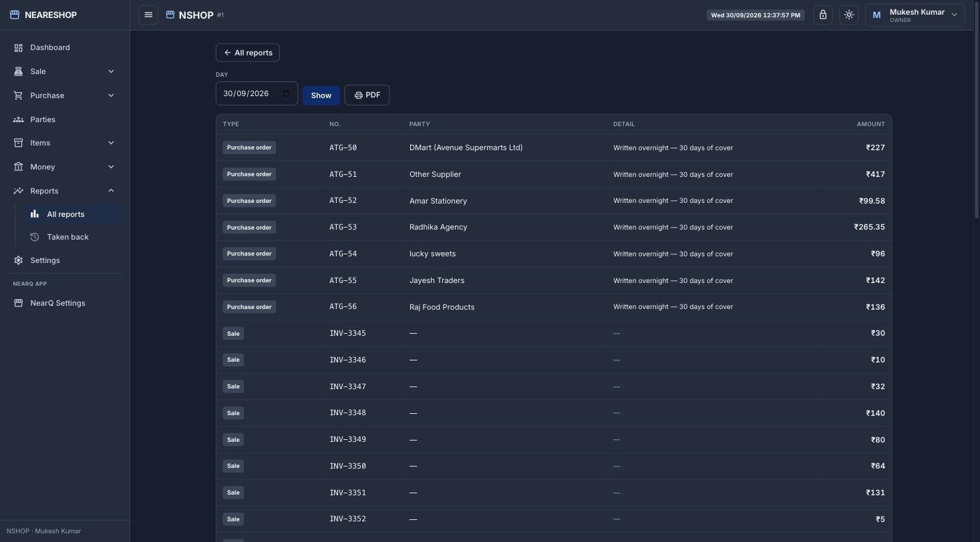Image resolution: width=980 pixels, height=542 pixels.
Task: Go back via All reports button
Action: point(248,53)
